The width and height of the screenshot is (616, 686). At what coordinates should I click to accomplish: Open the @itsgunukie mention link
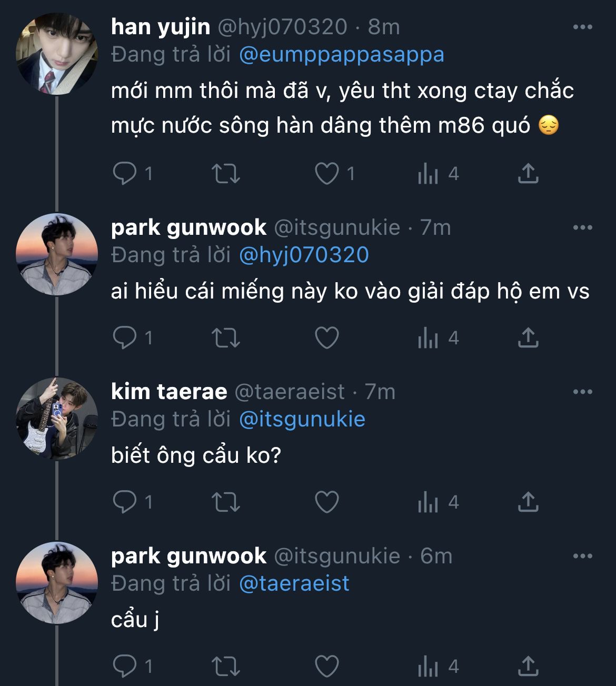(x=302, y=419)
